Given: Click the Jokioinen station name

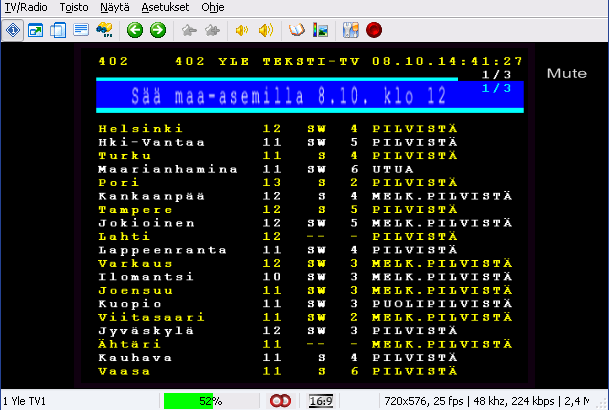Looking at the screenshot, I should pyautogui.click(x=147, y=223).
